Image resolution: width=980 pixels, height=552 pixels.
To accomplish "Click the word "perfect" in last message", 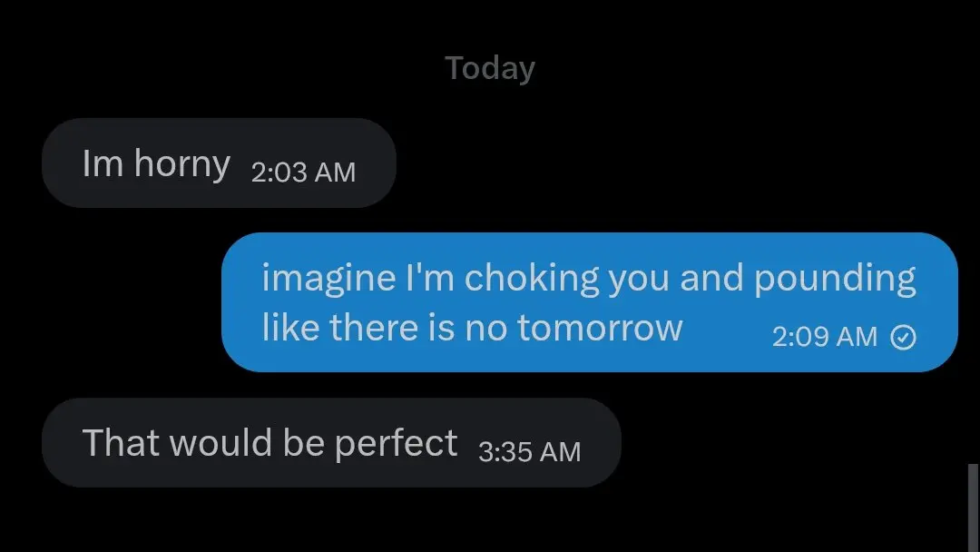I will coord(396,443).
